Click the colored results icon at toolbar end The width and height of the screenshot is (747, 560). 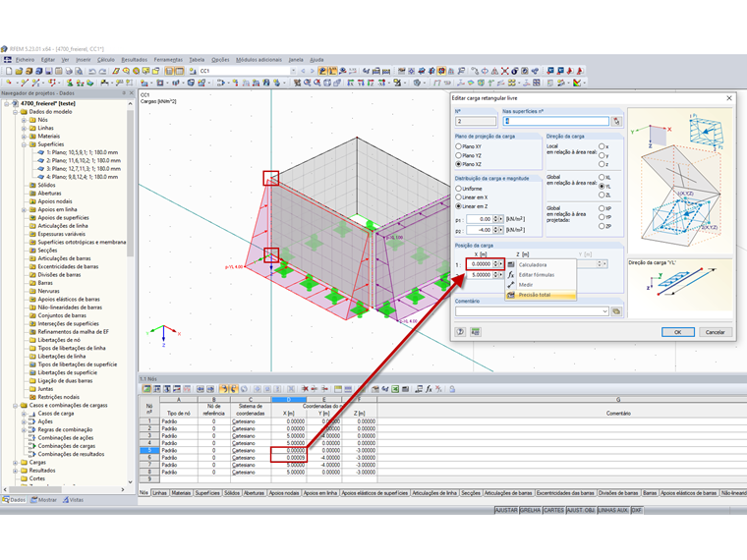tap(577, 83)
